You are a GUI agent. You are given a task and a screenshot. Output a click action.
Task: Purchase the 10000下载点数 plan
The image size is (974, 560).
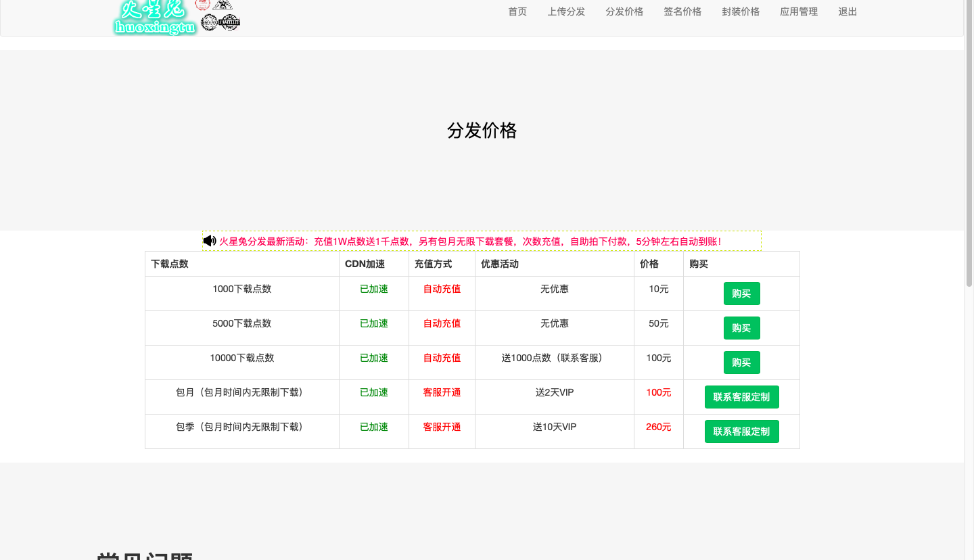(x=741, y=363)
